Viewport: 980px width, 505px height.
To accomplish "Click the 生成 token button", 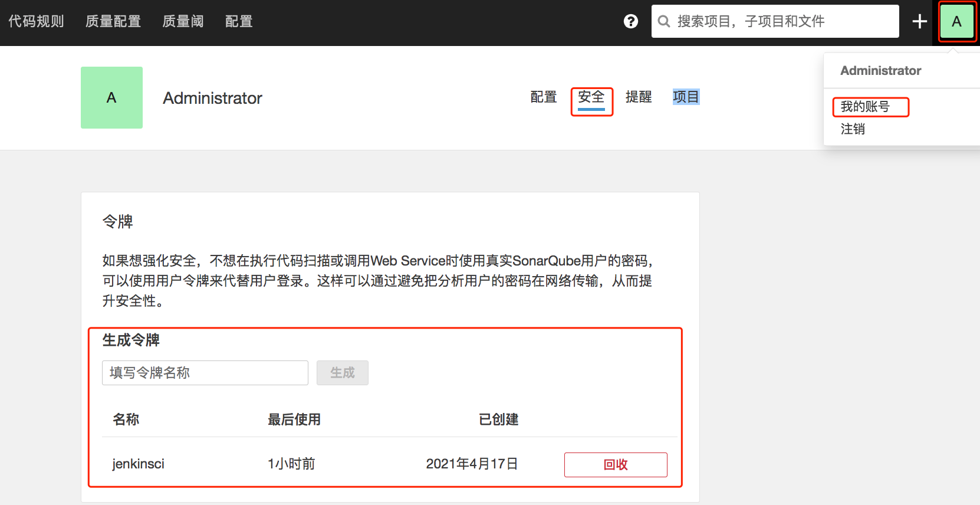I will pos(343,373).
